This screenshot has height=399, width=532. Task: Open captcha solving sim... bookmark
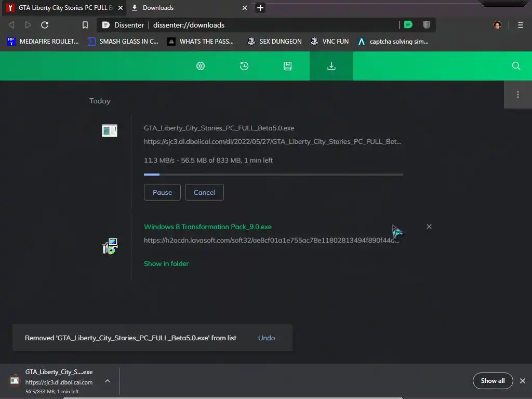[393, 42]
